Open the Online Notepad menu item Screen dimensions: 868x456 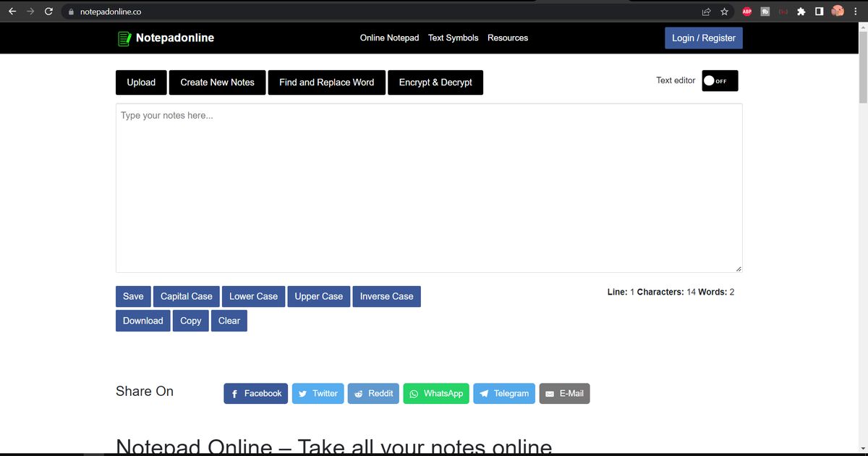(389, 38)
